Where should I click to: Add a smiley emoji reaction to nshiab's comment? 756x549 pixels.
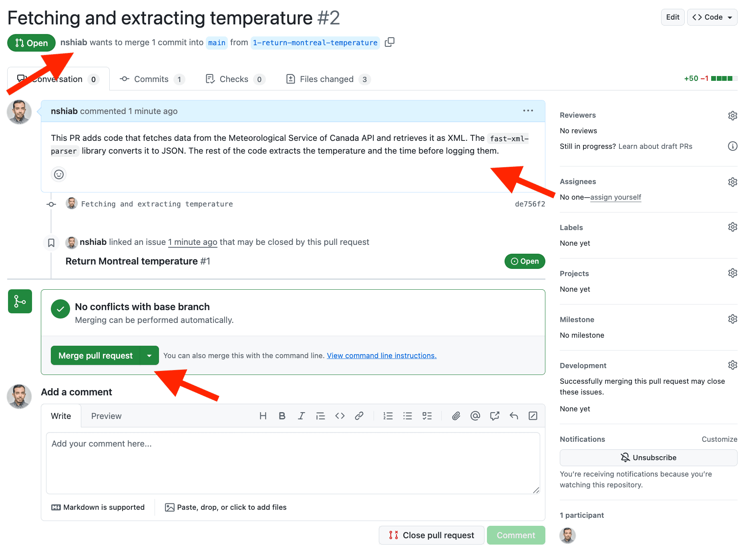(x=58, y=174)
